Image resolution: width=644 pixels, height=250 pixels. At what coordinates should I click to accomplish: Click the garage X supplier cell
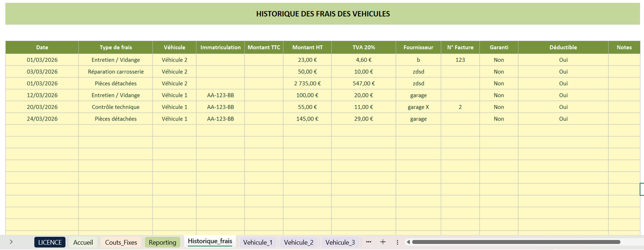418,107
